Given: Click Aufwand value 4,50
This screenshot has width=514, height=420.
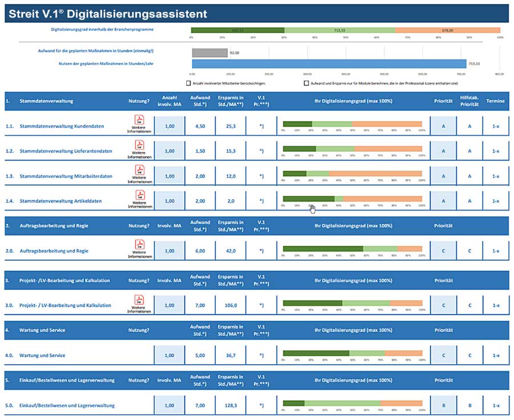Looking at the screenshot, I should tap(200, 126).
